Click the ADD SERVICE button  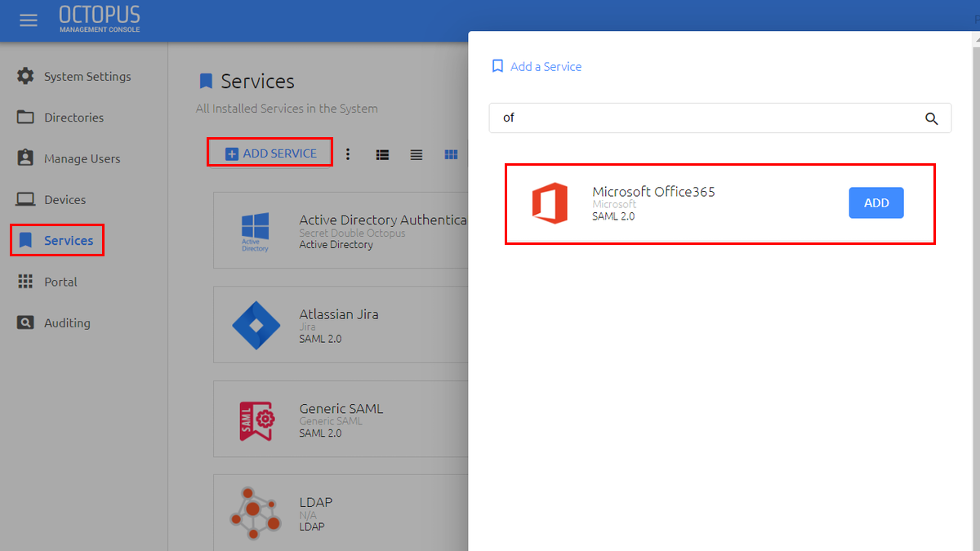click(270, 153)
